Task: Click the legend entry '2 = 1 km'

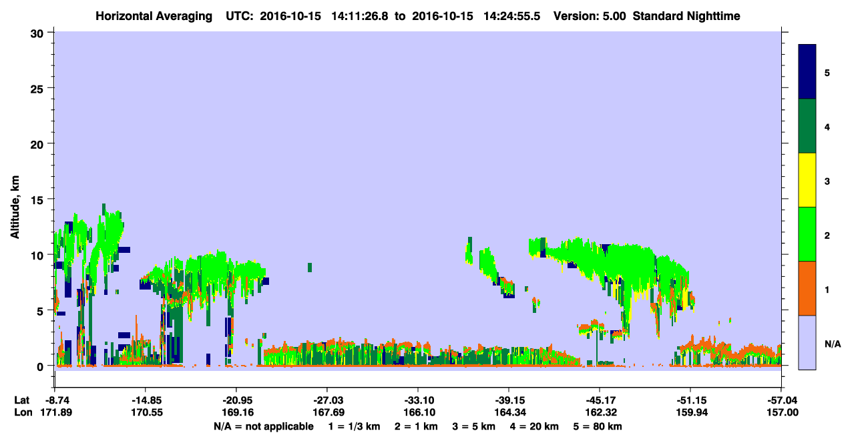Action: [x=415, y=426]
